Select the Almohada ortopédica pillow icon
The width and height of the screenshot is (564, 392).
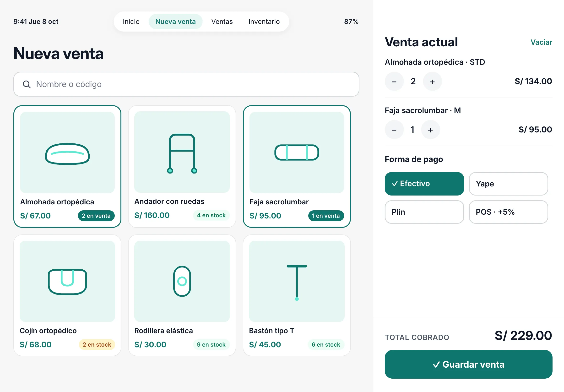click(x=67, y=154)
